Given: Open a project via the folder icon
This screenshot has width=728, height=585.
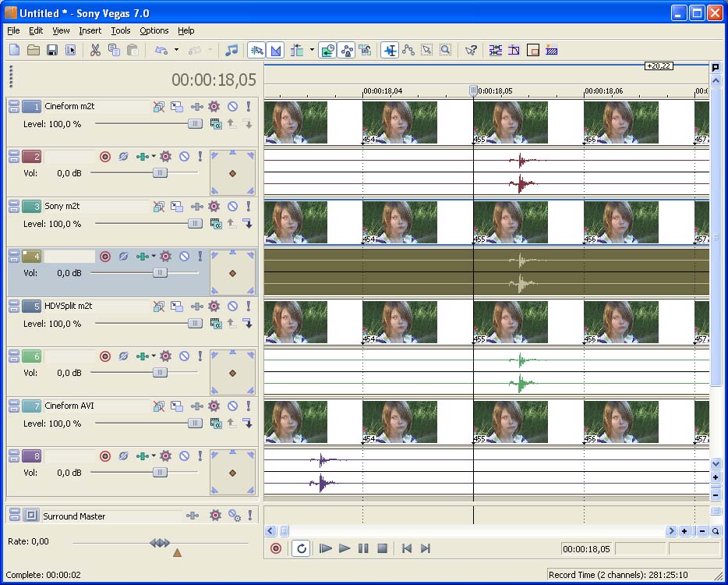Looking at the screenshot, I should (33, 50).
